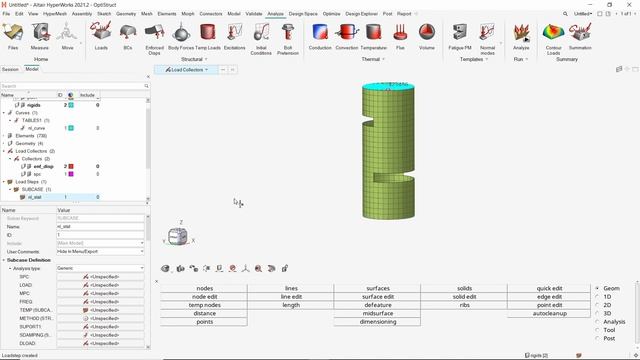Select the Analysis panel radio button

pos(597,322)
